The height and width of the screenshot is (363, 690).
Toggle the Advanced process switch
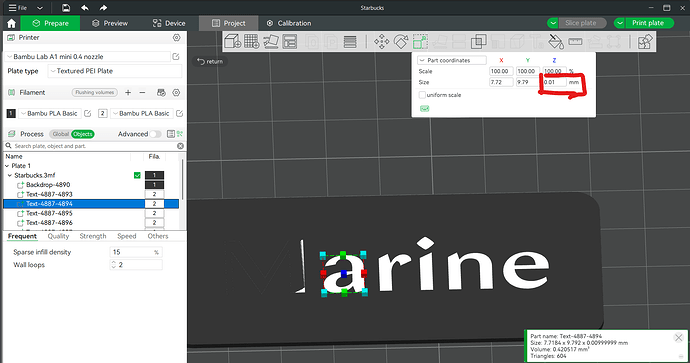[155, 134]
